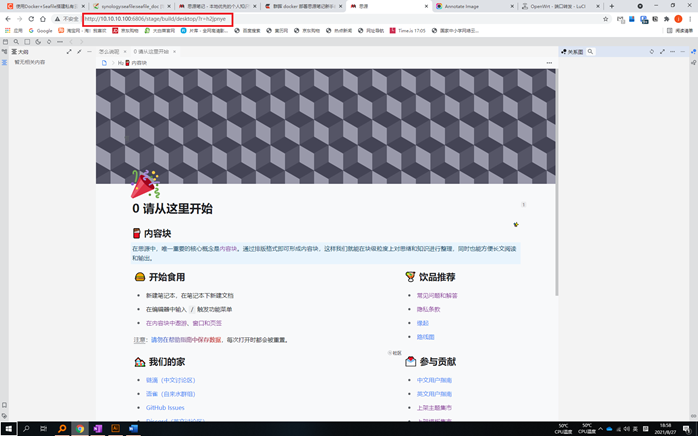
Task: Open the file tree icon on left dock
Action: pyautogui.click(x=4, y=52)
